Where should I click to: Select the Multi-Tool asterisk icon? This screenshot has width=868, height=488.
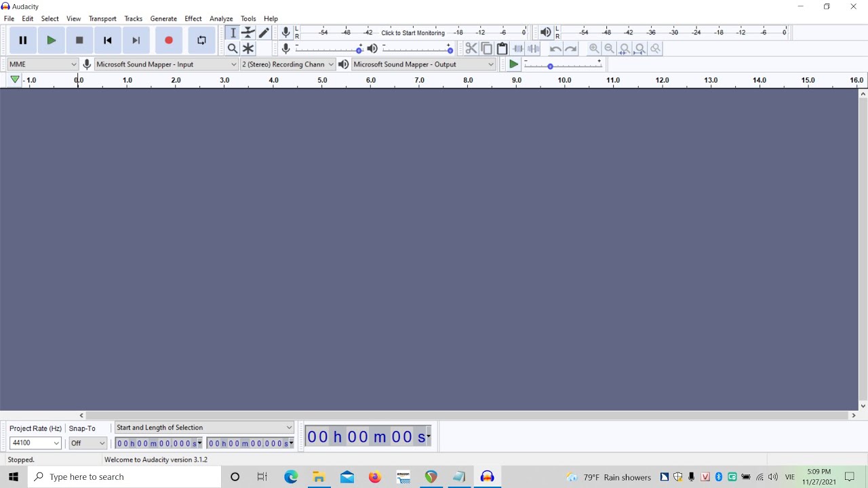tap(248, 48)
